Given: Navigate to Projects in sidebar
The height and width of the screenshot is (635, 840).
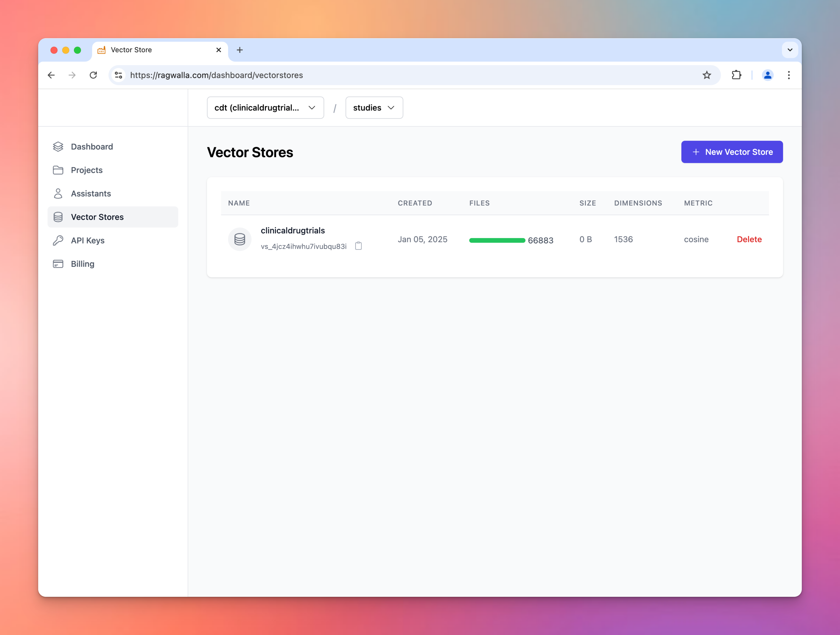Looking at the screenshot, I should pos(87,170).
